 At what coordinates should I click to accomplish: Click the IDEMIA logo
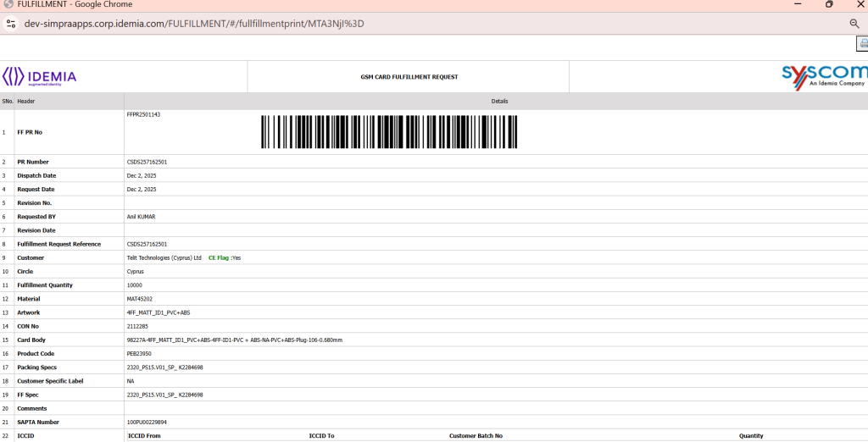click(40, 77)
